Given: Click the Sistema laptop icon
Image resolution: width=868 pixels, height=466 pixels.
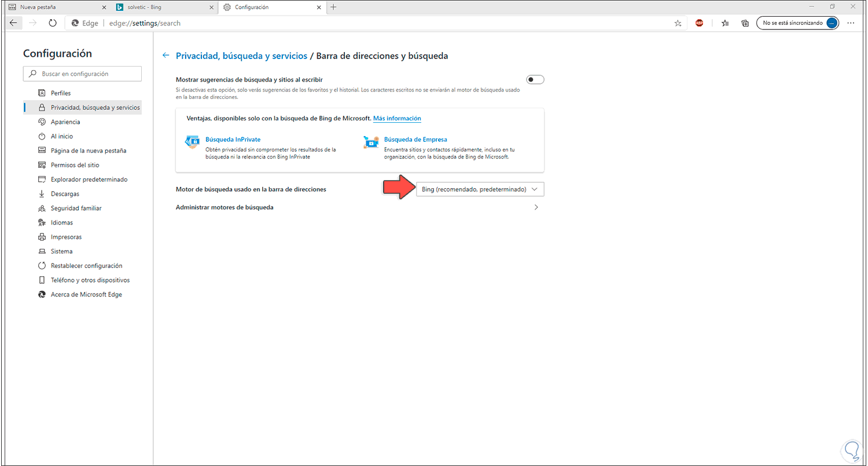Looking at the screenshot, I should [42, 252].
